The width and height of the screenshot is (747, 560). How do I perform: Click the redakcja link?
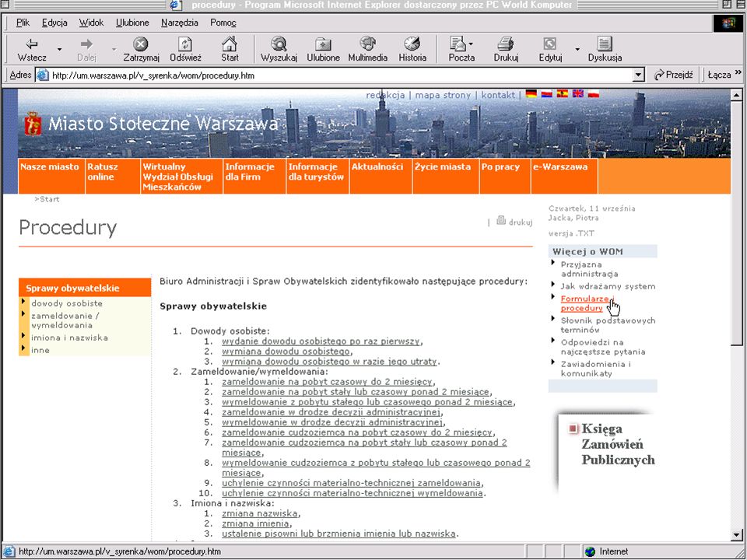coord(385,95)
